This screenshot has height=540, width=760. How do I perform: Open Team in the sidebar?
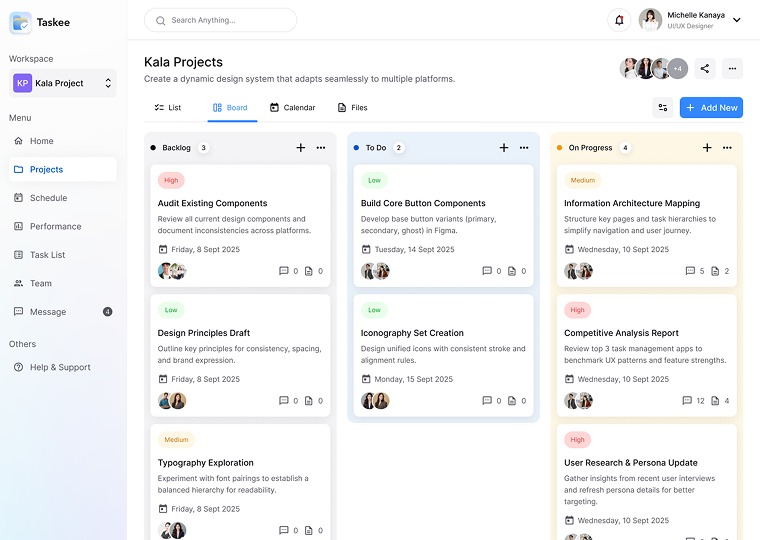[63, 284]
